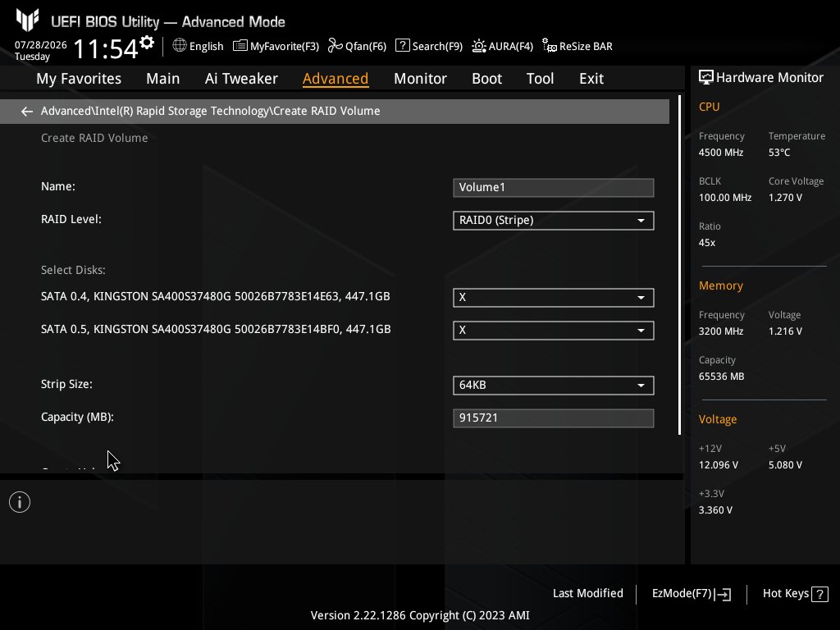Select the Advanced tab
This screenshot has width=840, height=630.
click(336, 79)
